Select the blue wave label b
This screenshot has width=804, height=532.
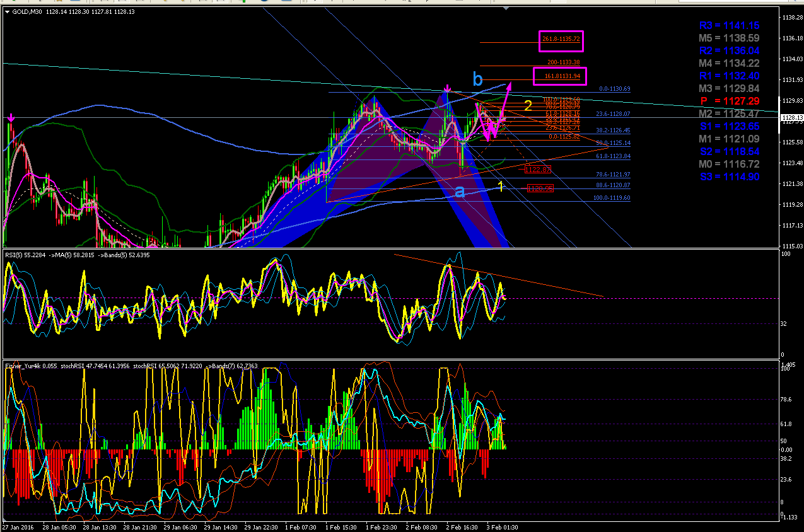(478, 79)
